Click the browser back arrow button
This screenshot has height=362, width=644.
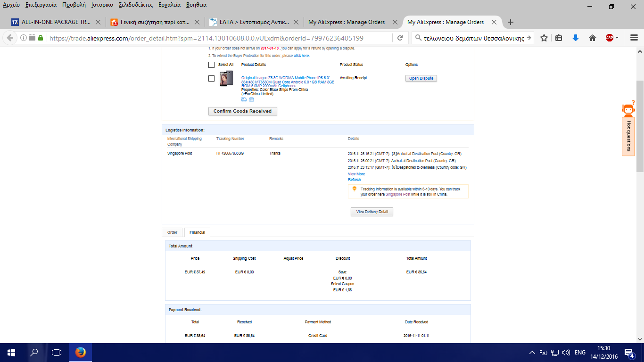click(10, 38)
